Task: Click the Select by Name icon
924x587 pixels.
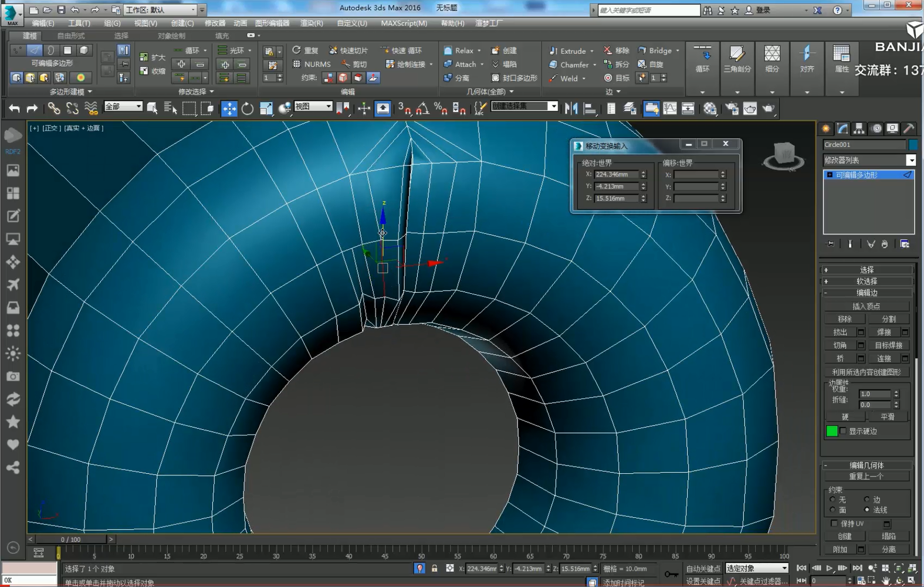Action: coord(170,108)
